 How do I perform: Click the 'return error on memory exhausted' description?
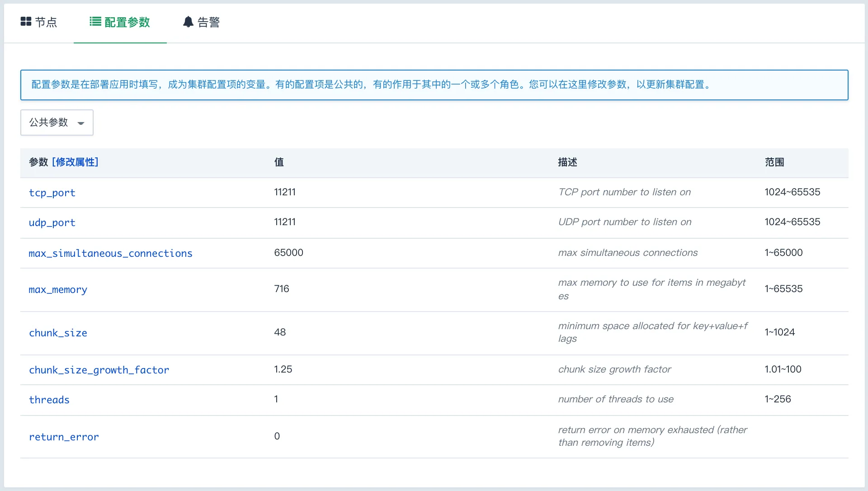[x=652, y=436]
